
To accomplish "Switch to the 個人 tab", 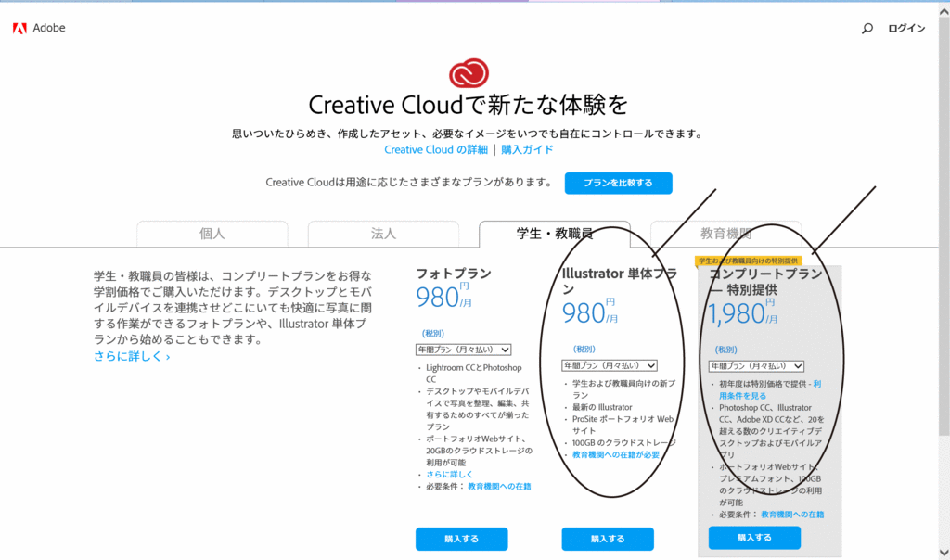I will [x=212, y=234].
